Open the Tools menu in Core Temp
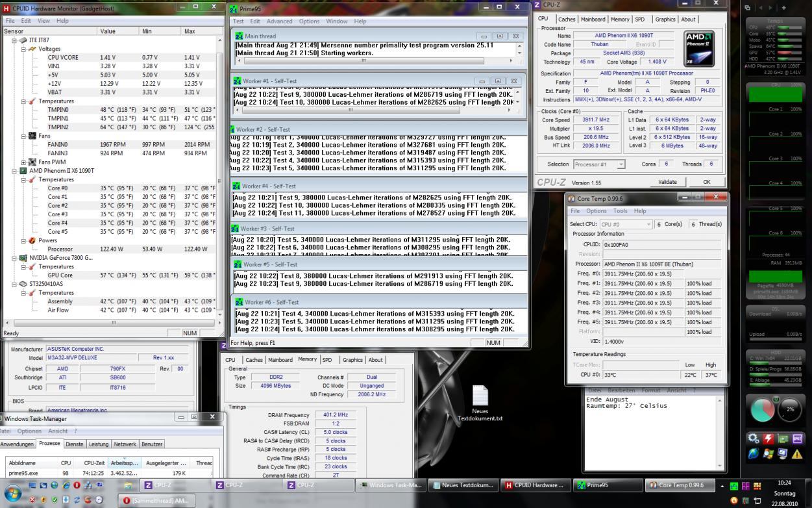812x508 pixels. [x=621, y=211]
